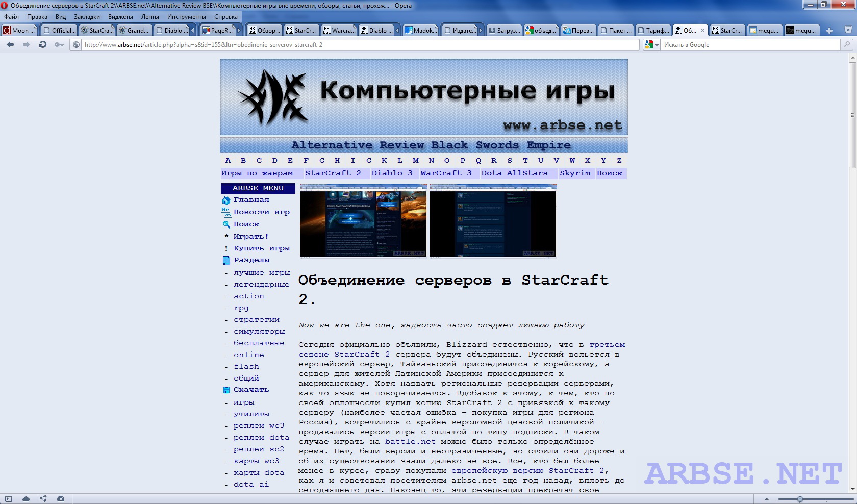This screenshot has height=504, width=857.
Task: Click the Новости игр news icon
Action: 226,212
